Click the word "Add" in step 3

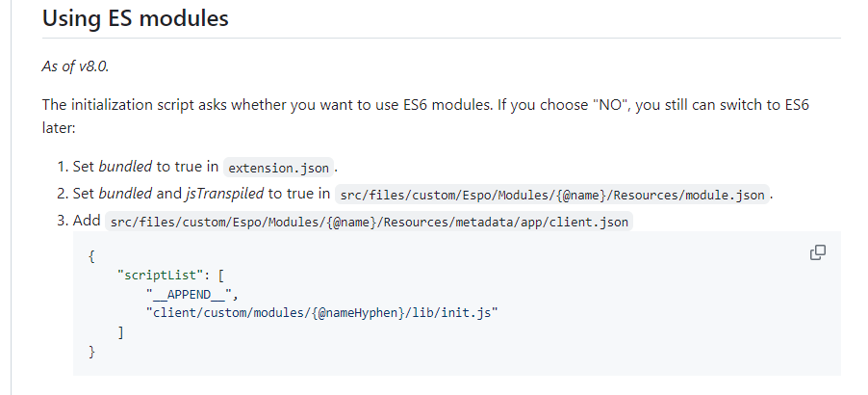[87, 221]
